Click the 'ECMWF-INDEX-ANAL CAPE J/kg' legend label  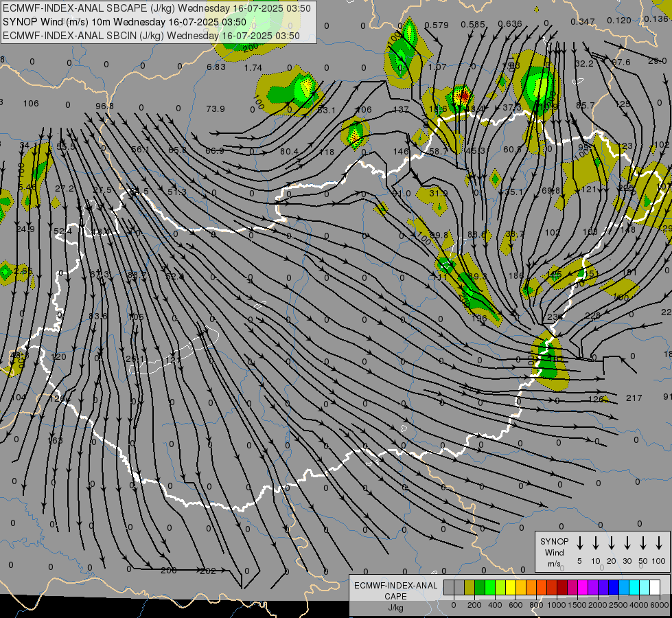click(x=395, y=597)
